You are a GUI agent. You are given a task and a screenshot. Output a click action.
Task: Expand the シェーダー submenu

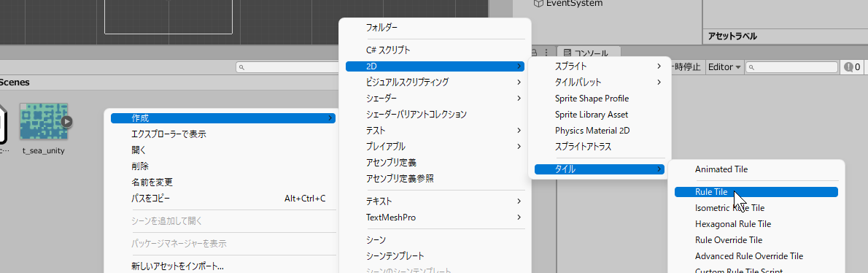[435, 98]
